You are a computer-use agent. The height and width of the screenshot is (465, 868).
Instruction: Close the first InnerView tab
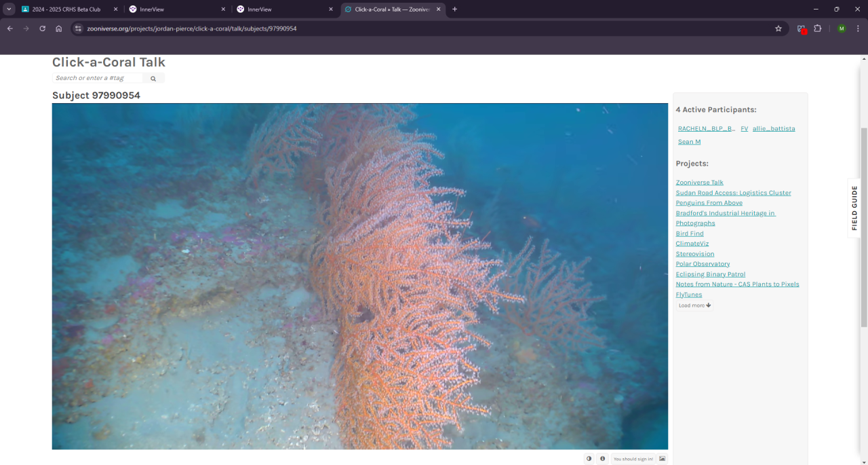[x=223, y=9]
